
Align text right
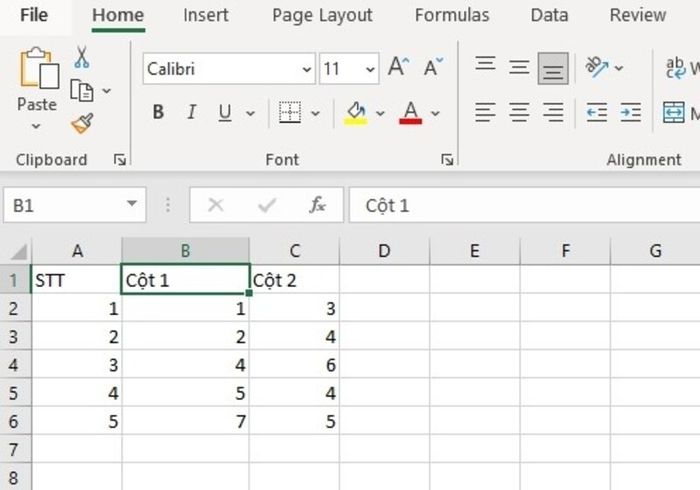click(553, 112)
